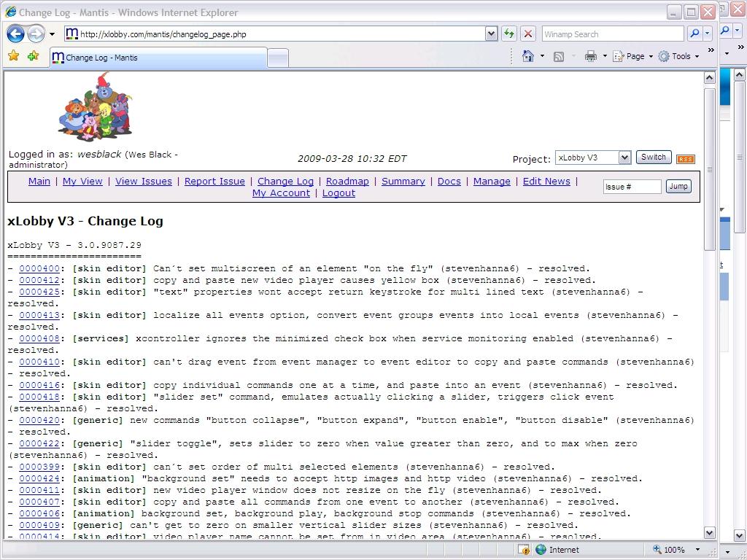Open the View Issues link
Image resolution: width=747 pixels, height=560 pixels.
click(x=144, y=182)
